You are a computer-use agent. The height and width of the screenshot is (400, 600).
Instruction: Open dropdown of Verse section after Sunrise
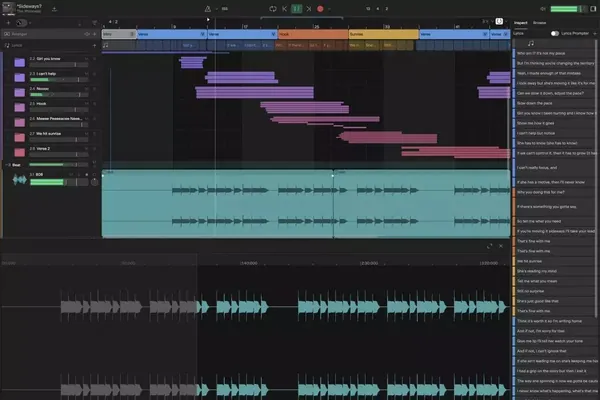click(x=485, y=34)
